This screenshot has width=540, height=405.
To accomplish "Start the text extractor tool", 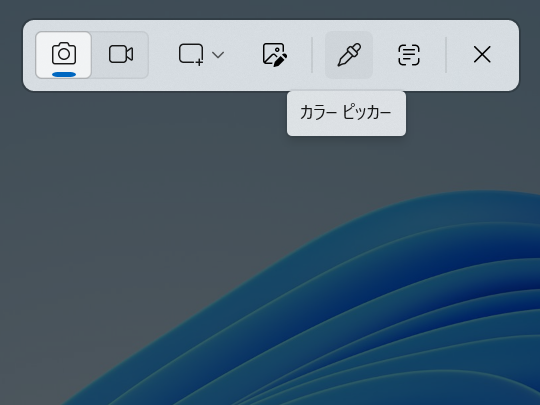I will (x=409, y=54).
